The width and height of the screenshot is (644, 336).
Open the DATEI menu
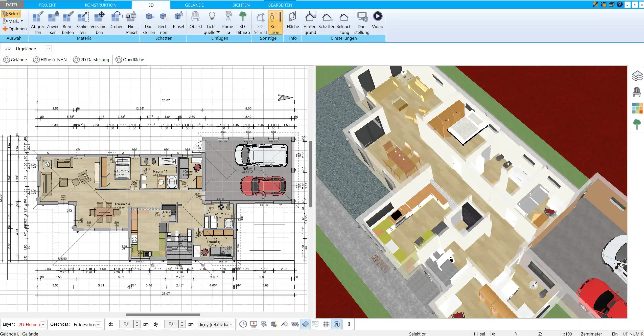pyautogui.click(x=11, y=5)
